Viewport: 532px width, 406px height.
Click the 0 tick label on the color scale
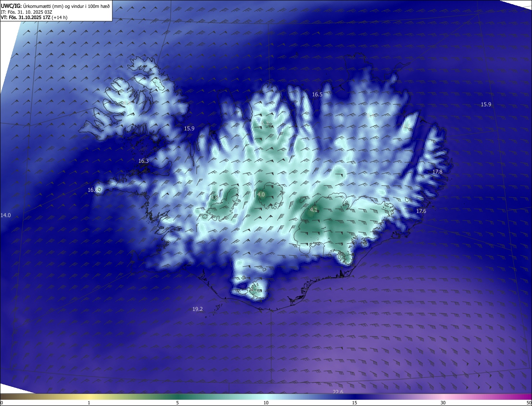pos(2,403)
